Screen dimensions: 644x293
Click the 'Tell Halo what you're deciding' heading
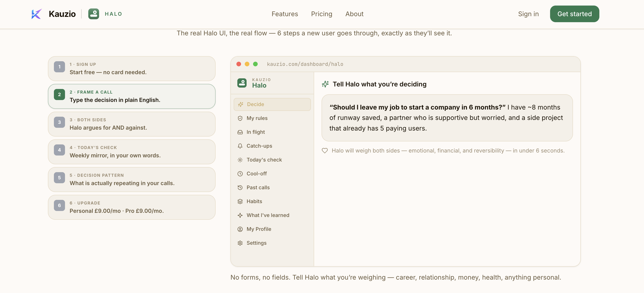(380, 84)
